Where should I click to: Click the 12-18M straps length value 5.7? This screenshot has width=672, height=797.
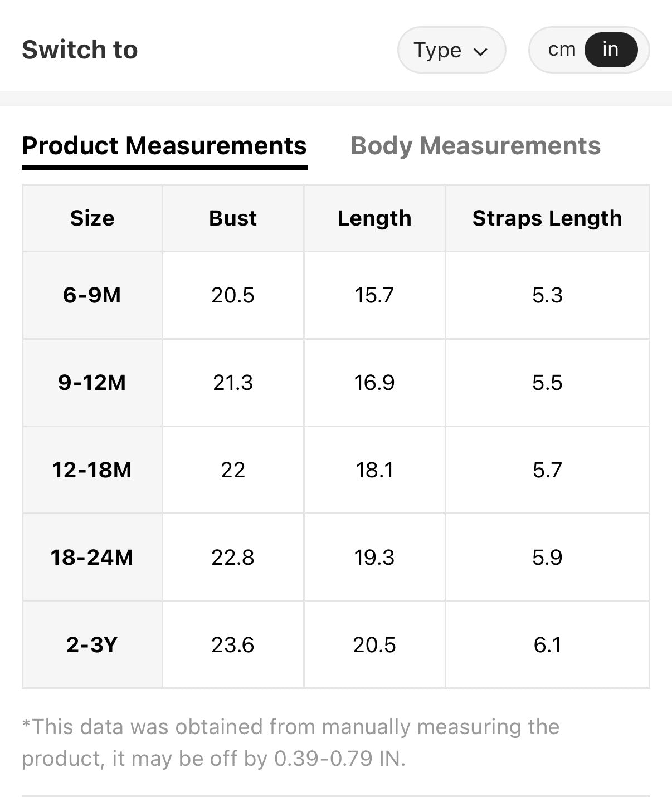pyautogui.click(x=547, y=470)
